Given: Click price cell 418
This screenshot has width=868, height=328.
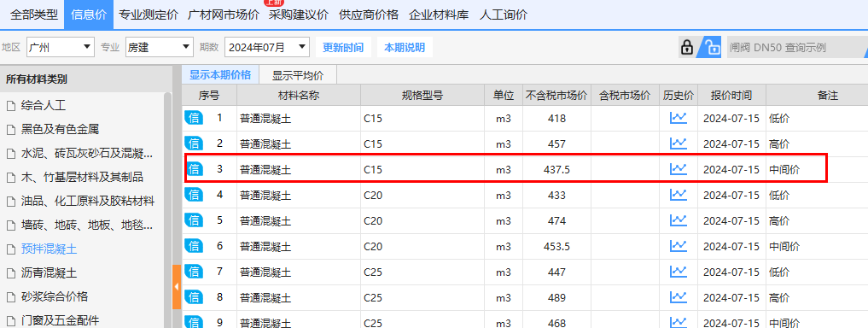Looking at the screenshot, I should (556, 119).
